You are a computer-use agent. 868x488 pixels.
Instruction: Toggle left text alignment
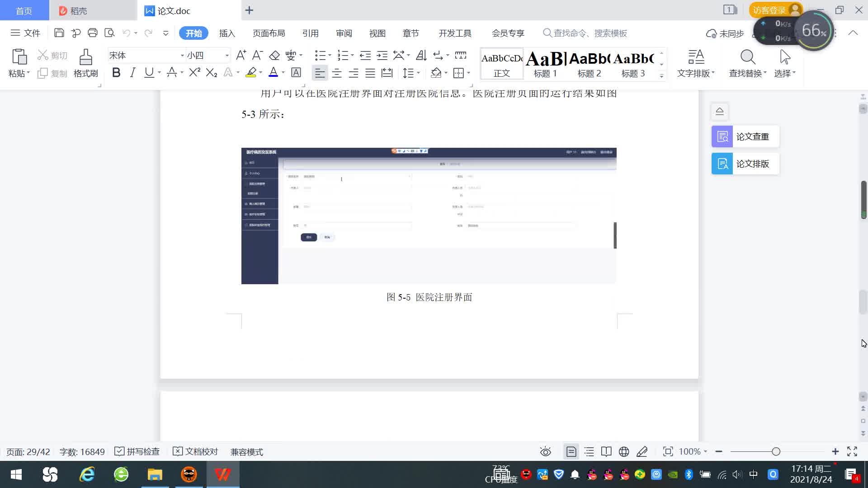(x=320, y=73)
